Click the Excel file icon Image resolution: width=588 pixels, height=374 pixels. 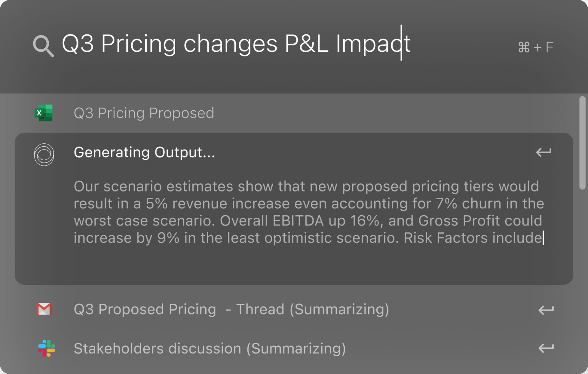44,113
